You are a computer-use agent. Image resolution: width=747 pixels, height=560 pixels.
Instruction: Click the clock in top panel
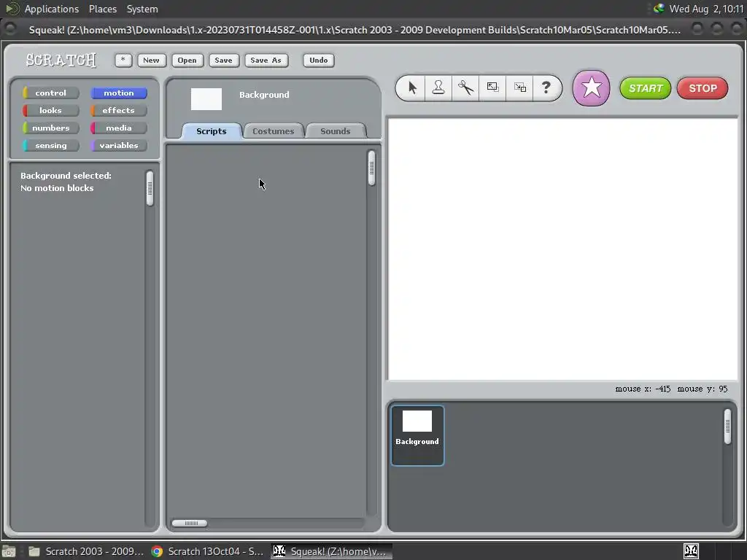click(706, 9)
